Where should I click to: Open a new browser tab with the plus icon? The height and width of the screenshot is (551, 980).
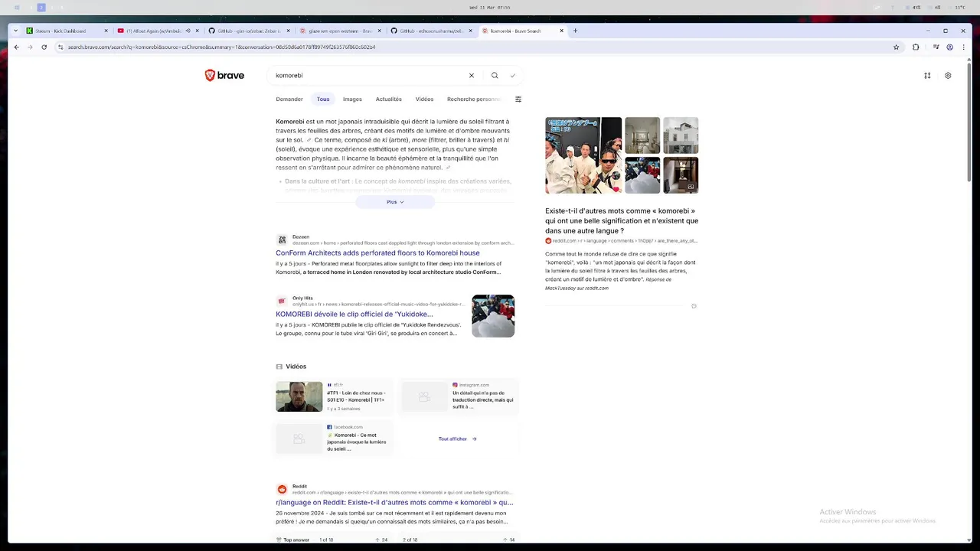tap(575, 31)
